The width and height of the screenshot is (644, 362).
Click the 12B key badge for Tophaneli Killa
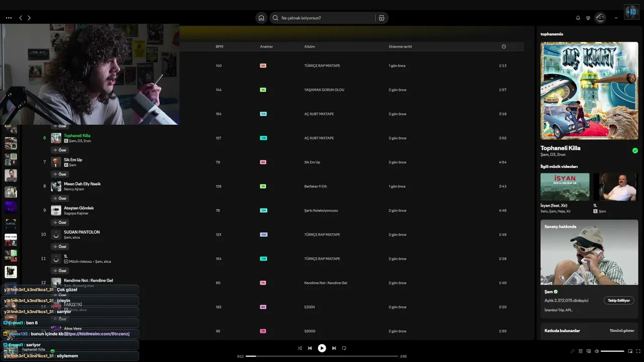(263, 138)
